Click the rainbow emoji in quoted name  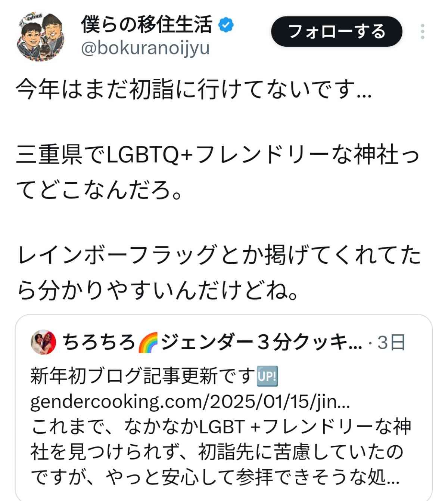coord(148,342)
